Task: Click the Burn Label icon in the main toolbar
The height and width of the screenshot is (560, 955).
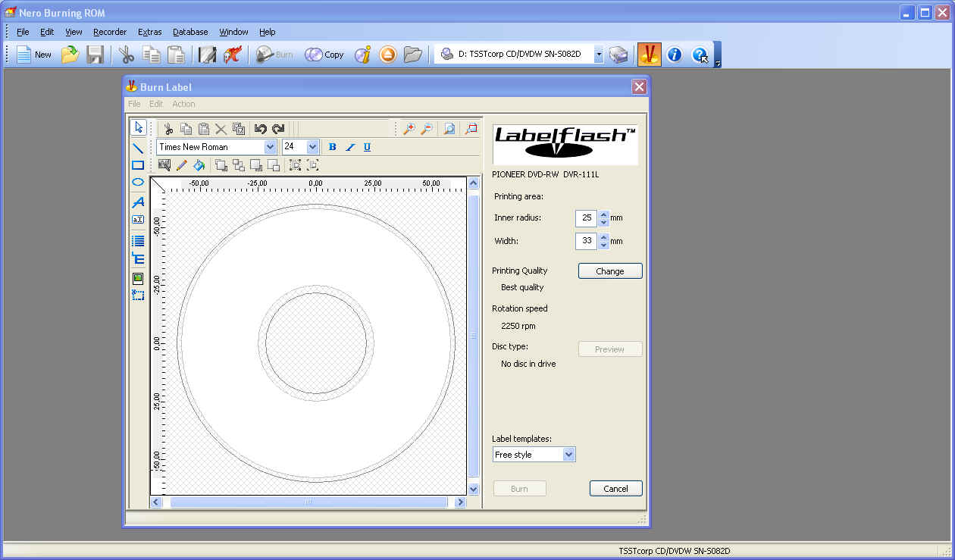Action: pos(649,54)
